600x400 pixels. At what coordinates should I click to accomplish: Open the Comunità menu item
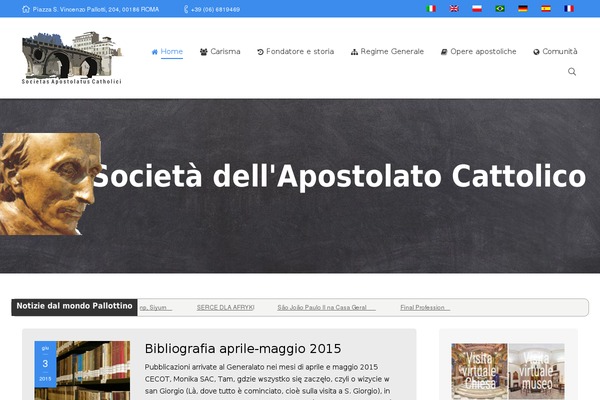tap(555, 52)
